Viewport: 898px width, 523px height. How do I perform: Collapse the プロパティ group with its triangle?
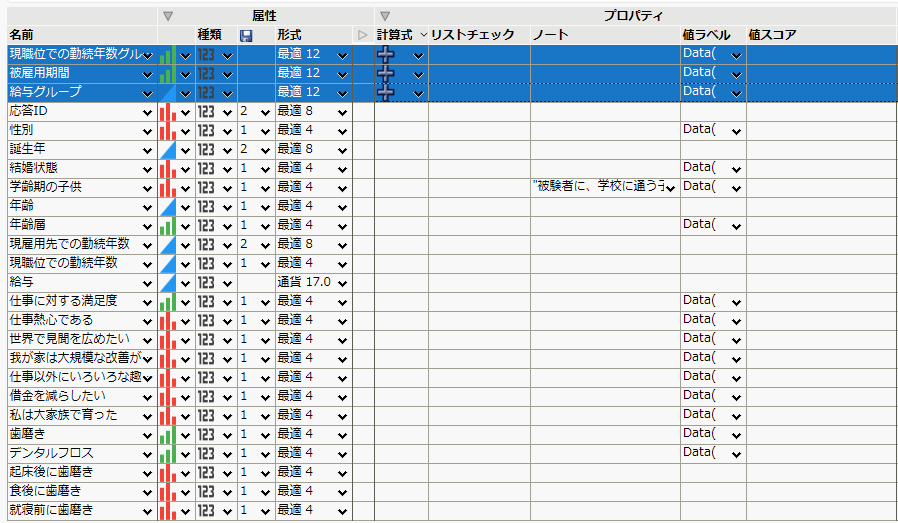[385, 16]
